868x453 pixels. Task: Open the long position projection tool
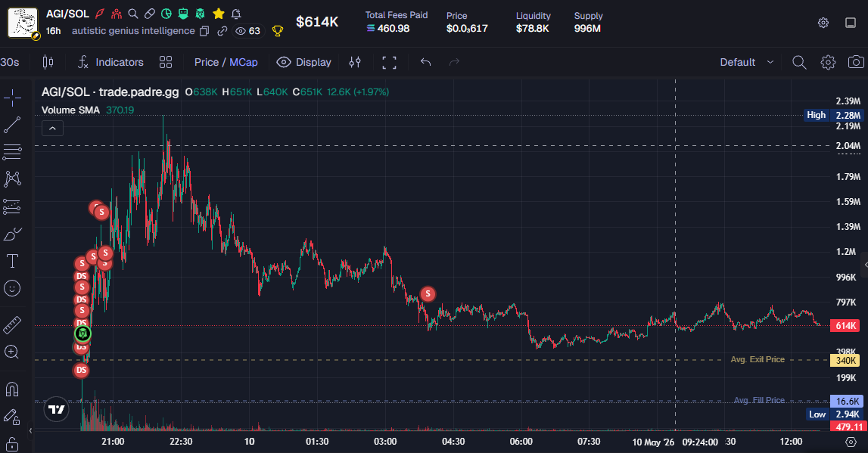[12, 206]
